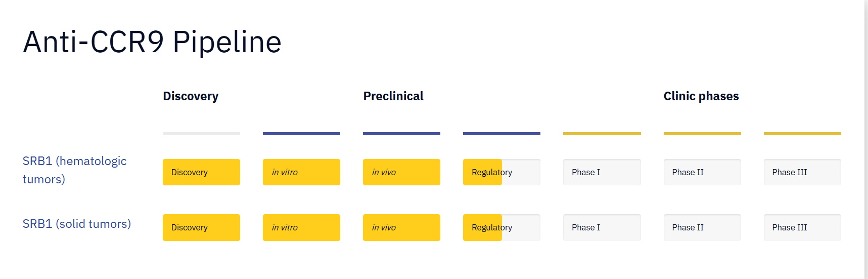Click Regulatory progress box for solid tumors
Screen dimensions: 868x279
point(501,227)
